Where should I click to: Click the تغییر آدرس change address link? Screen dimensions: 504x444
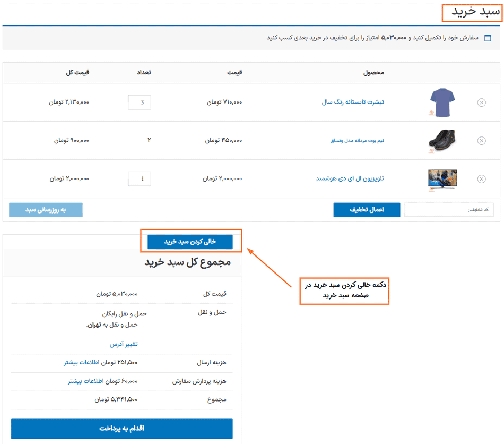pyautogui.click(x=124, y=344)
